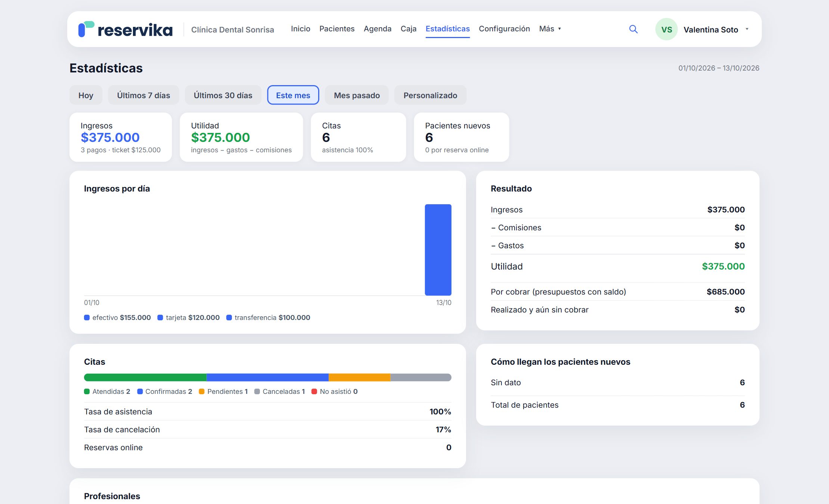Click the Tasa de cancelación 17% row
The width and height of the screenshot is (829, 504).
pyautogui.click(x=268, y=430)
